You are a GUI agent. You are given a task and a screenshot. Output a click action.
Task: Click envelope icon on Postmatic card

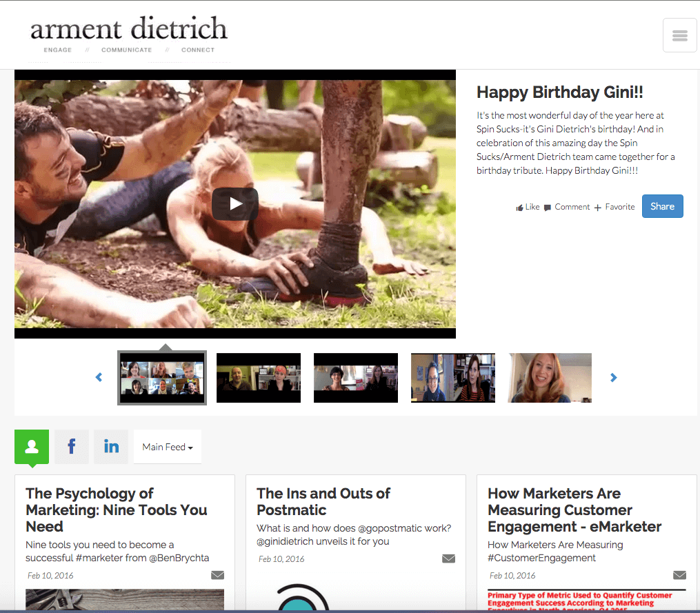tap(448, 559)
